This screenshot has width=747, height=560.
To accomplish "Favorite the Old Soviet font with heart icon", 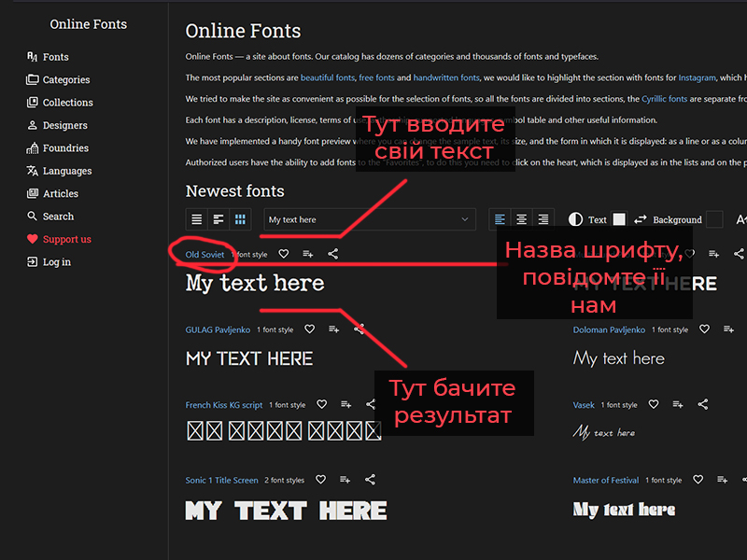I will click(x=284, y=254).
